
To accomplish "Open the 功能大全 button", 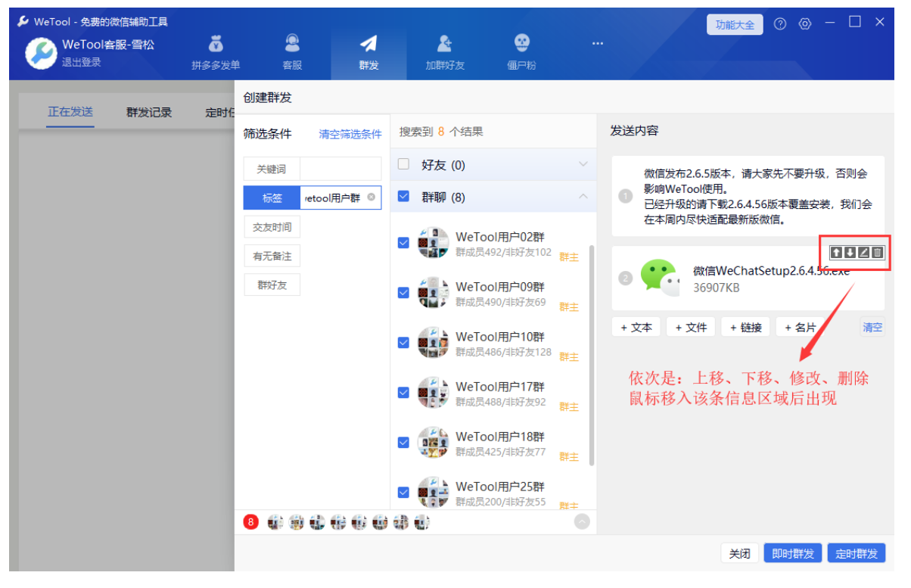I will pos(735,24).
